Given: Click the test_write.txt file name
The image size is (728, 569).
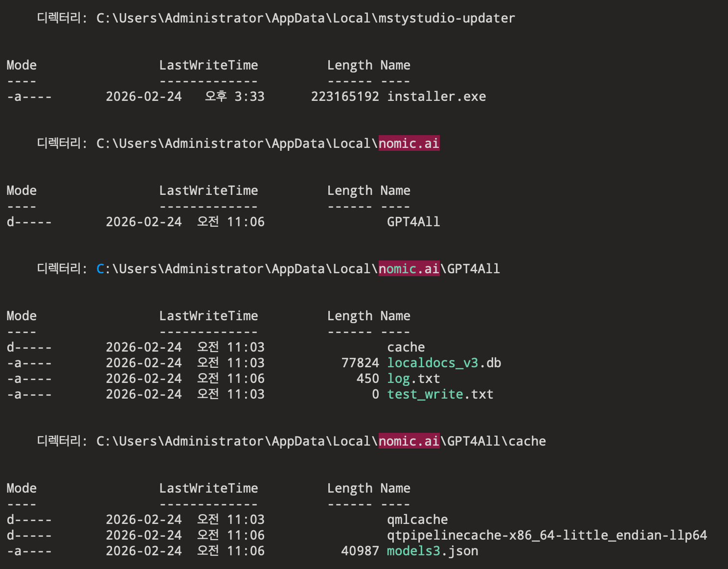Looking at the screenshot, I should point(440,394).
